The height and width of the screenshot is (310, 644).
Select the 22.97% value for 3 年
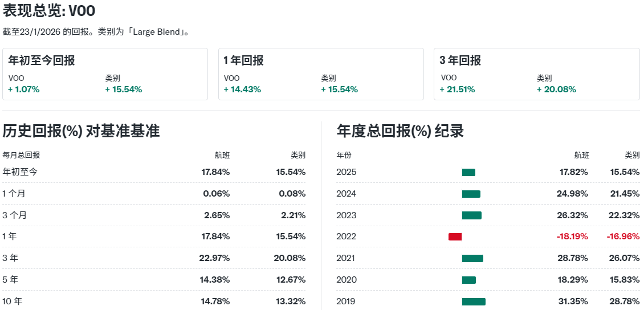[214, 258]
